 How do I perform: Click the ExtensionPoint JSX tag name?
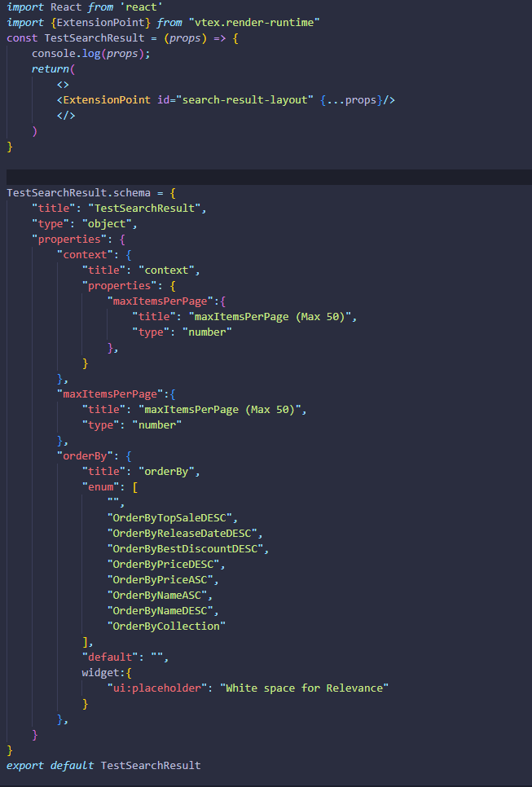[107, 100]
